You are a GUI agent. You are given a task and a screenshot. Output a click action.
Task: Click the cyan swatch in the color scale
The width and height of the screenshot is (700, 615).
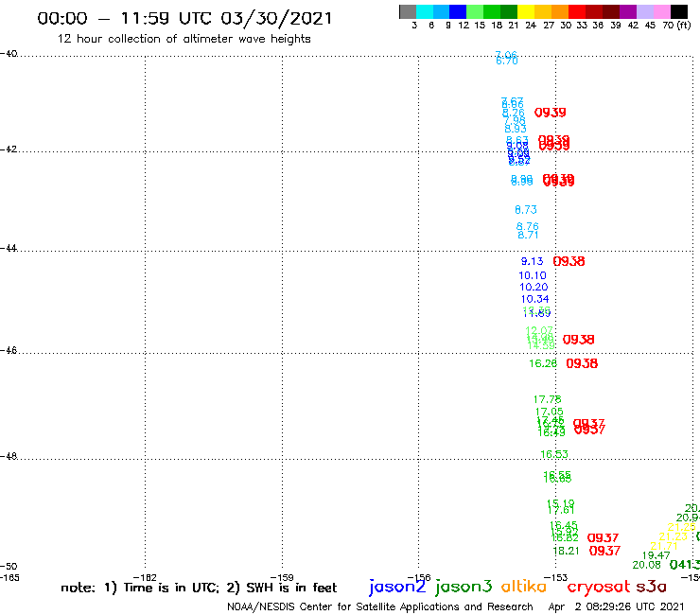pyautogui.click(x=425, y=11)
